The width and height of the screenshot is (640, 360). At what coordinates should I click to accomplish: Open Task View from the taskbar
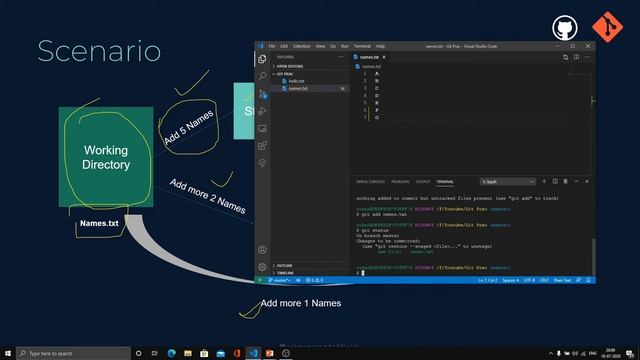(155, 353)
